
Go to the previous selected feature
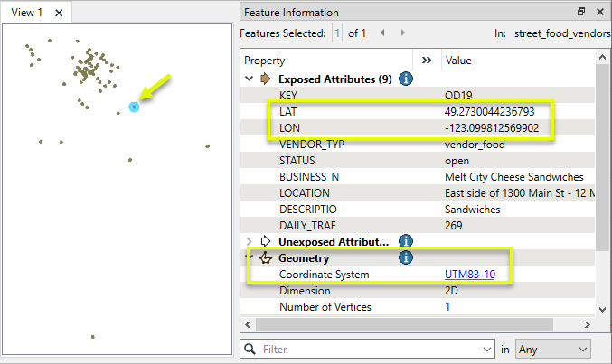tap(382, 33)
